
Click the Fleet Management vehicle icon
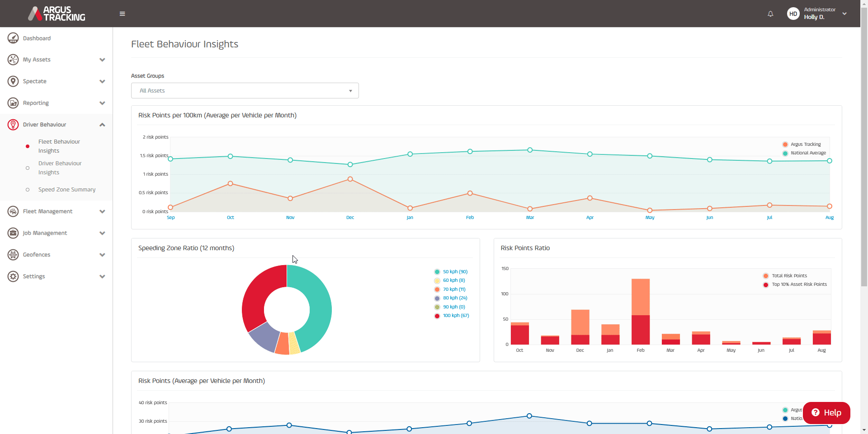13,211
